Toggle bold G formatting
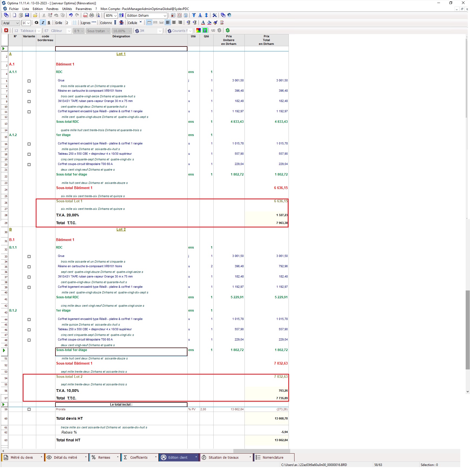 pos(37,23)
